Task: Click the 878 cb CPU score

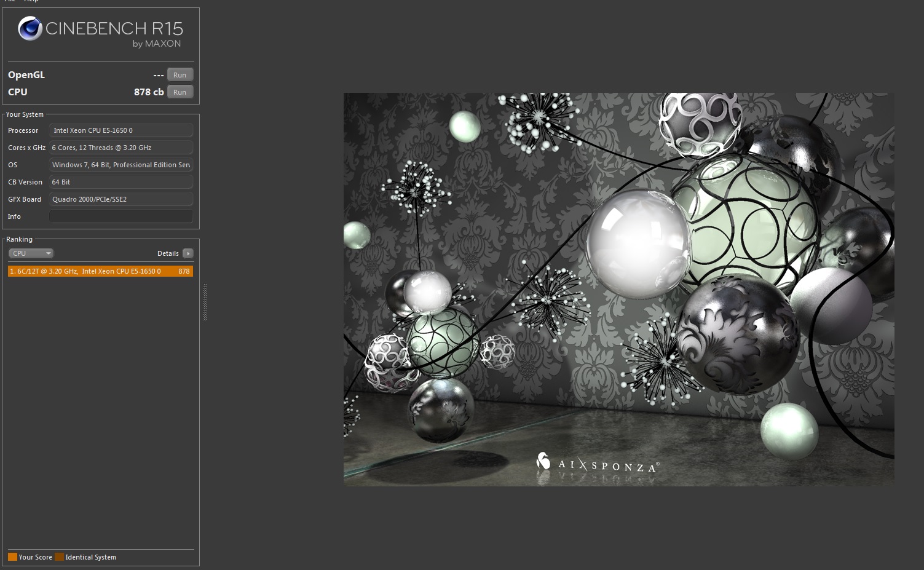Action: point(149,92)
